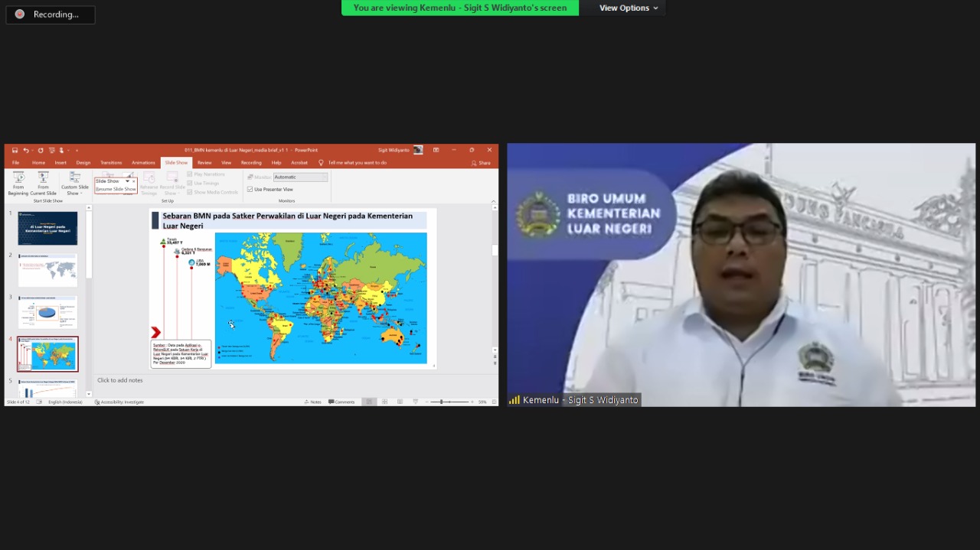Open the Monitor Automatic dropdown
The width and height of the screenshot is (980, 550).
coord(301,177)
